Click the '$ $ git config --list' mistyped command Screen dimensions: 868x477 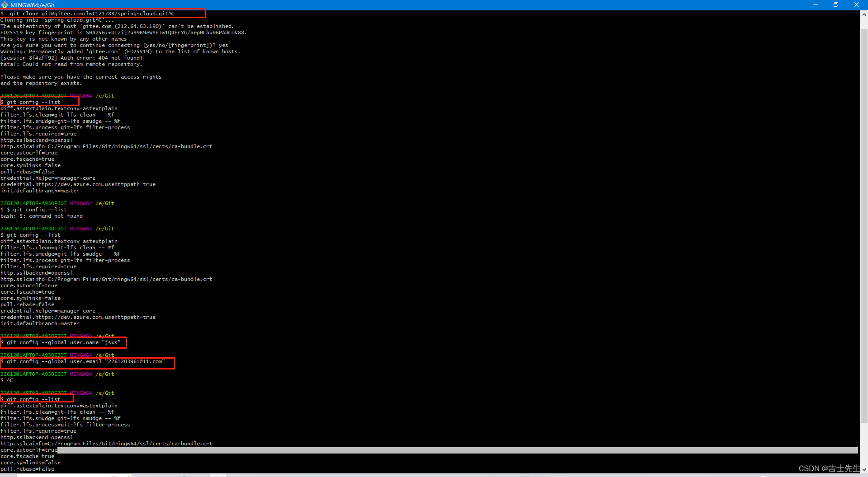click(x=34, y=210)
